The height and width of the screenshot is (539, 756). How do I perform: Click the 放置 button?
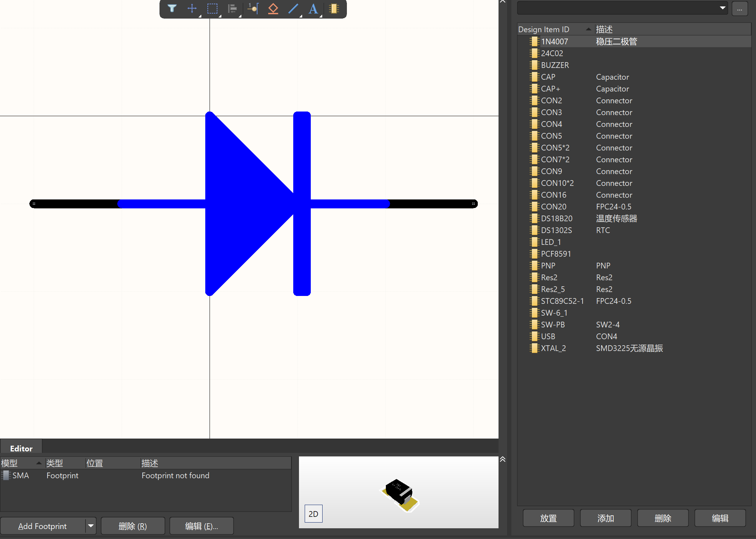[548, 518]
